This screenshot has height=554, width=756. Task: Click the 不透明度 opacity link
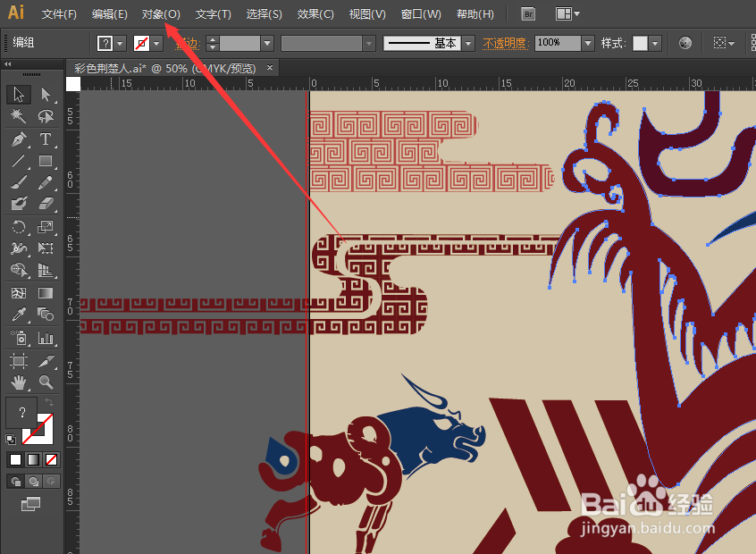coord(505,44)
